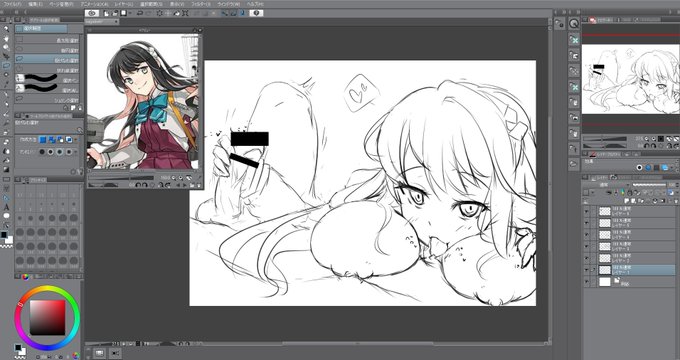This screenshot has width=680, height=360.
Task: Click the Save icon in command bar
Action: pos(124,13)
